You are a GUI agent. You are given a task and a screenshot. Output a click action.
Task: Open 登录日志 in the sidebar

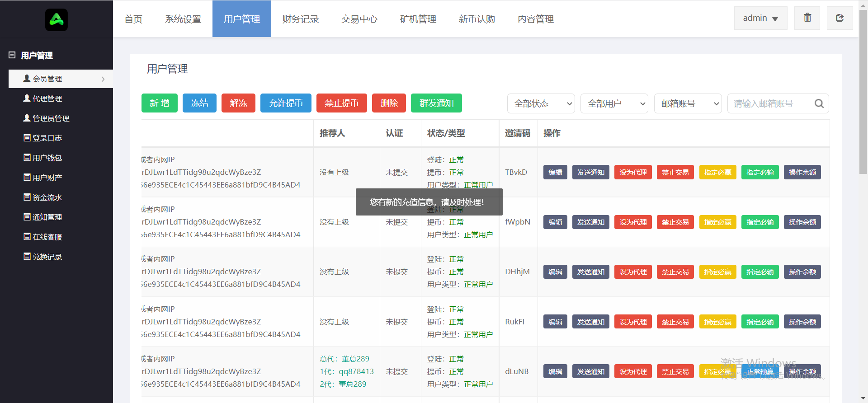(42, 138)
